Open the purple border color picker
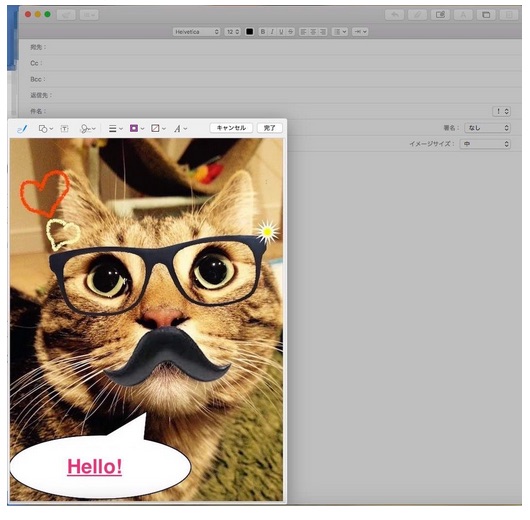 [137, 129]
